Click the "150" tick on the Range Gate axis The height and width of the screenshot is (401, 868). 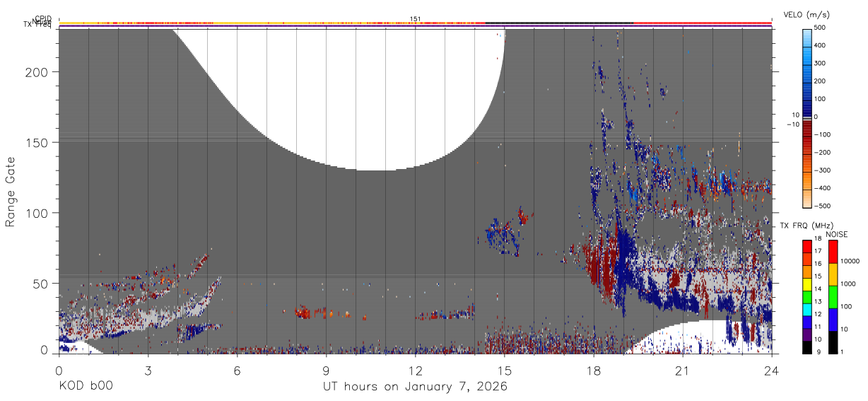click(38, 142)
